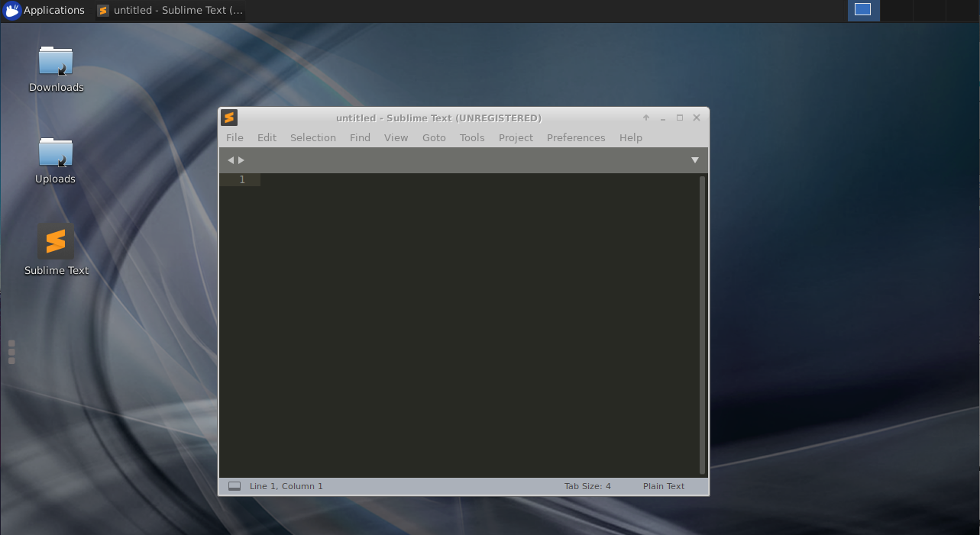The image size is (980, 535).
Task: Click the Applications menu mouse logo
Action: pos(12,11)
